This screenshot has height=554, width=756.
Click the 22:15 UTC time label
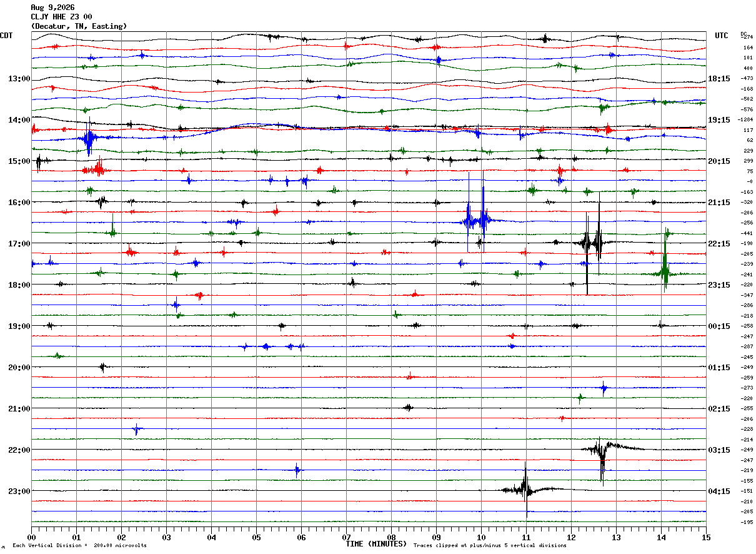719,244
